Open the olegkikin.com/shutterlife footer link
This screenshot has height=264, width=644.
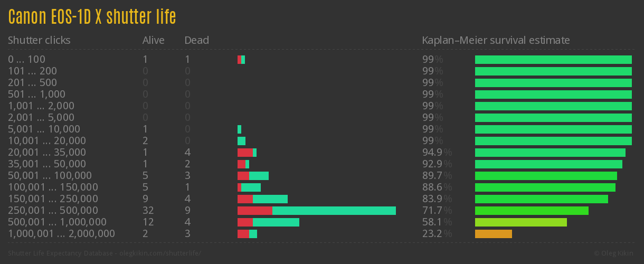tap(105, 253)
